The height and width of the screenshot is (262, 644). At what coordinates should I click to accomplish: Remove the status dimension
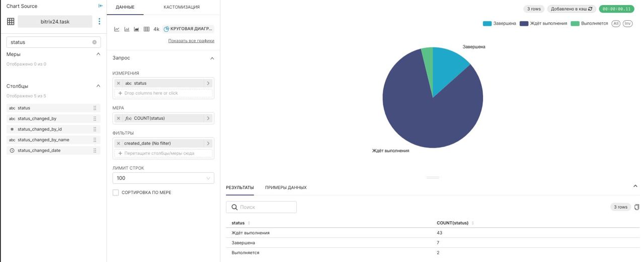[119, 83]
